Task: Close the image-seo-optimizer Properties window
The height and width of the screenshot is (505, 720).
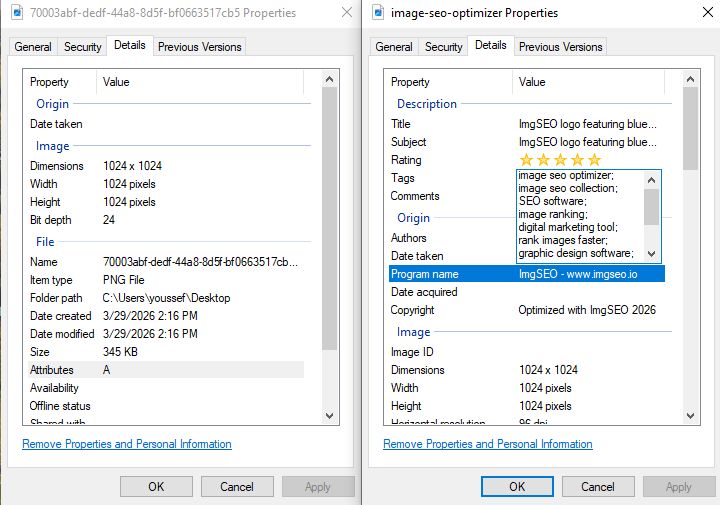Action: [x=708, y=12]
